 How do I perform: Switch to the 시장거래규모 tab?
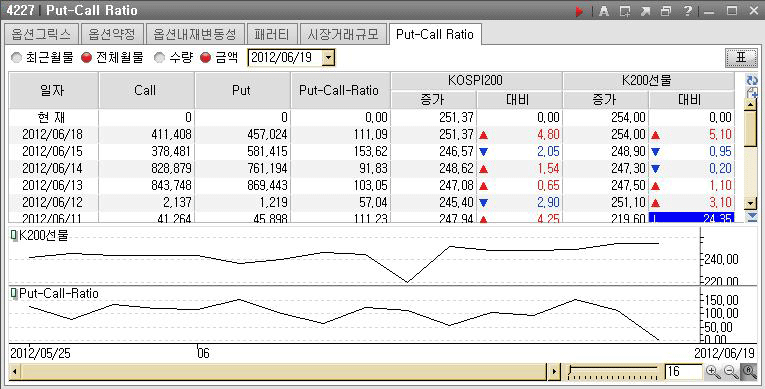pyautogui.click(x=343, y=34)
